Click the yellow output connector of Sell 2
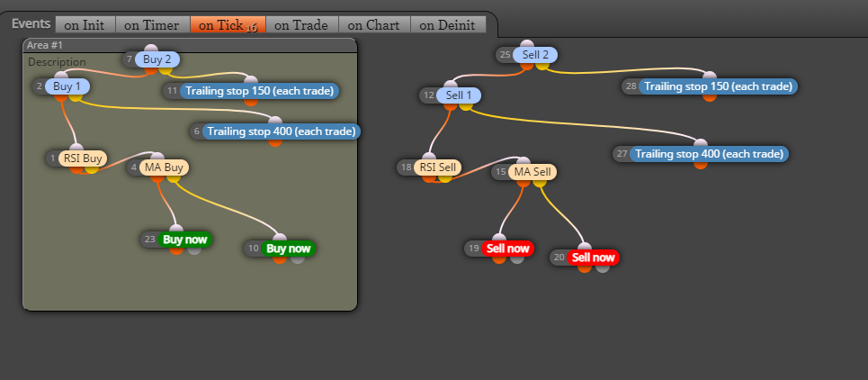868x380 pixels. click(x=542, y=64)
